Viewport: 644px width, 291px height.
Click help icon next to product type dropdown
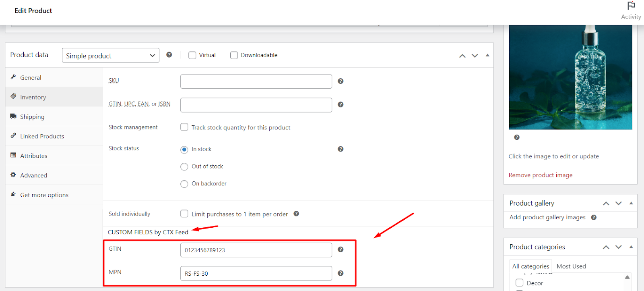point(169,55)
